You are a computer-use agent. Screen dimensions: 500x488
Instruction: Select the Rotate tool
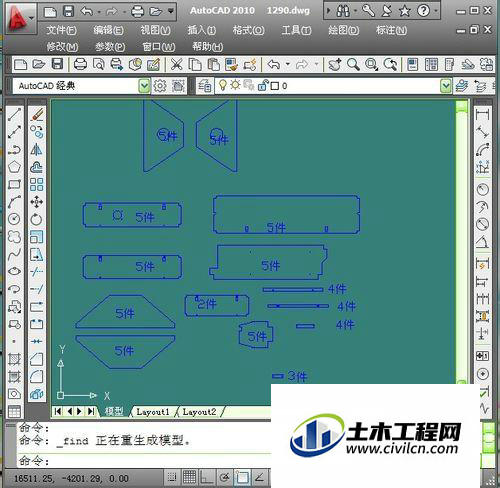(37, 219)
